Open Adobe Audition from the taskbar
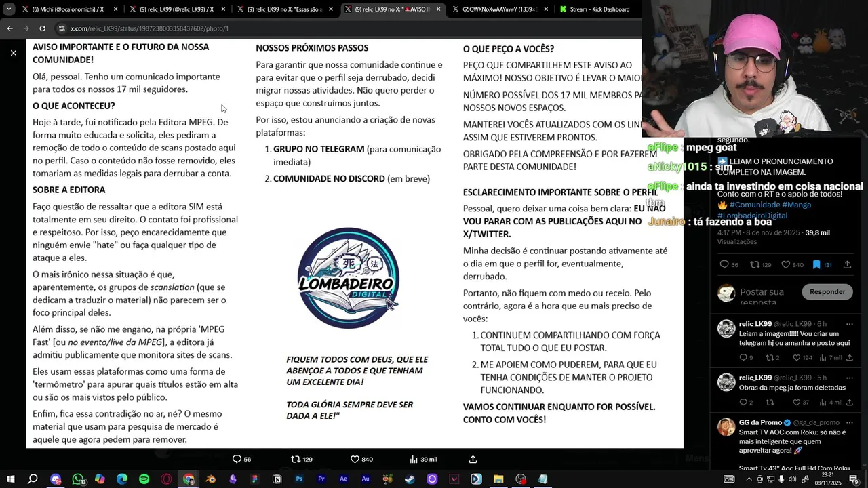Viewport: 868px width, 488px height. [366, 479]
